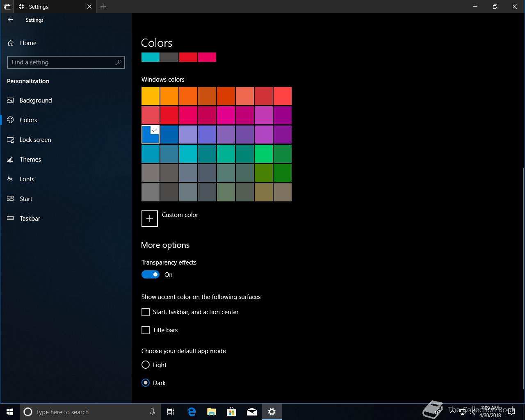The width and height of the screenshot is (525, 420).
Task: Go to Settings Home
Action: point(28,43)
